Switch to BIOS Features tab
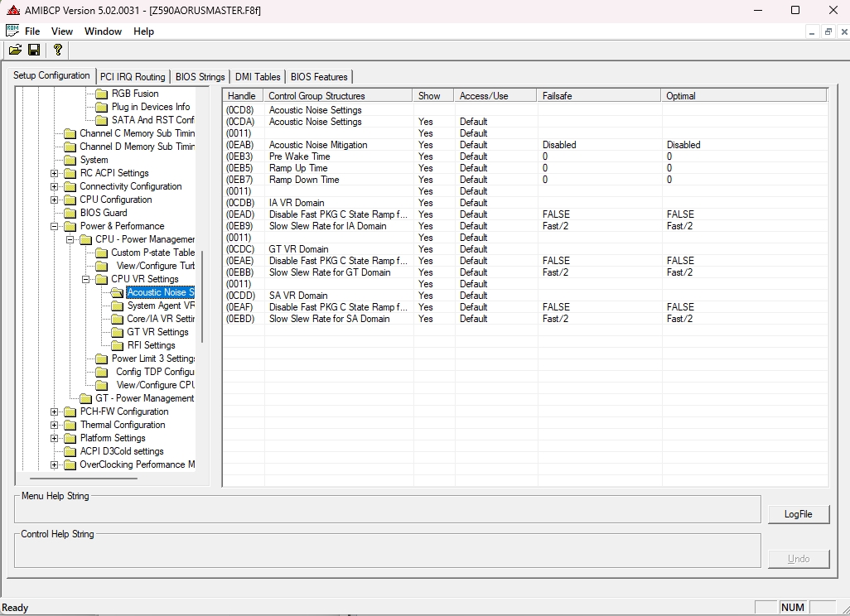Viewport: 850px width, 616px height. coord(319,77)
